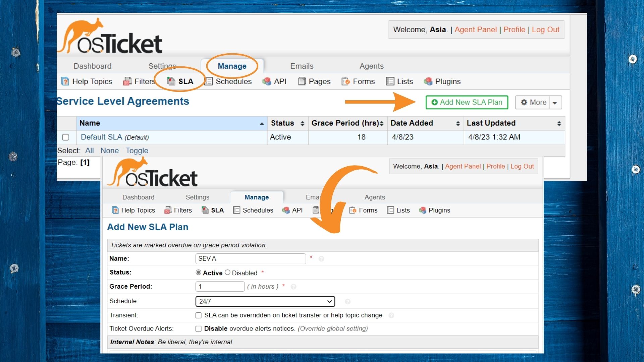Click the Lists icon in top submenu
The width and height of the screenshot is (644, 362).
[390, 81]
